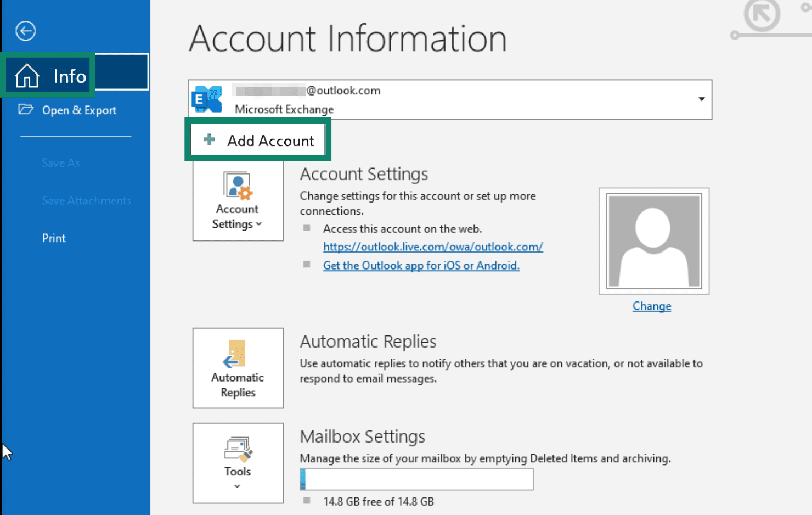Open the Automatic Replies button
Viewport: 812px width, 515px height.
[x=238, y=368]
